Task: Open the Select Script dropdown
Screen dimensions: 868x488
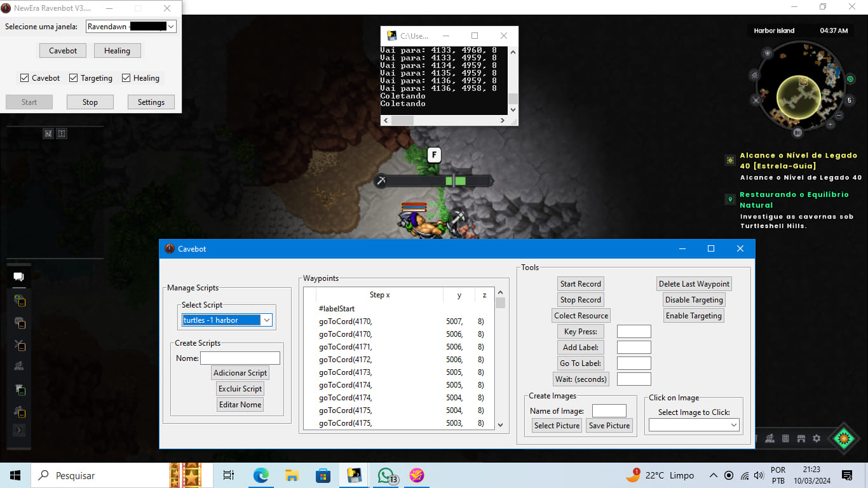Action: 227,320
